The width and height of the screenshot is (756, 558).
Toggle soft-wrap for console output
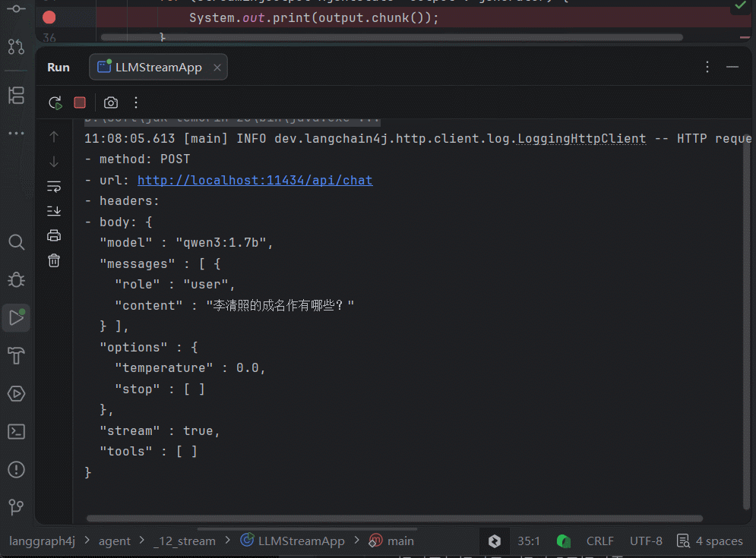pyautogui.click(x=54, y=187)
